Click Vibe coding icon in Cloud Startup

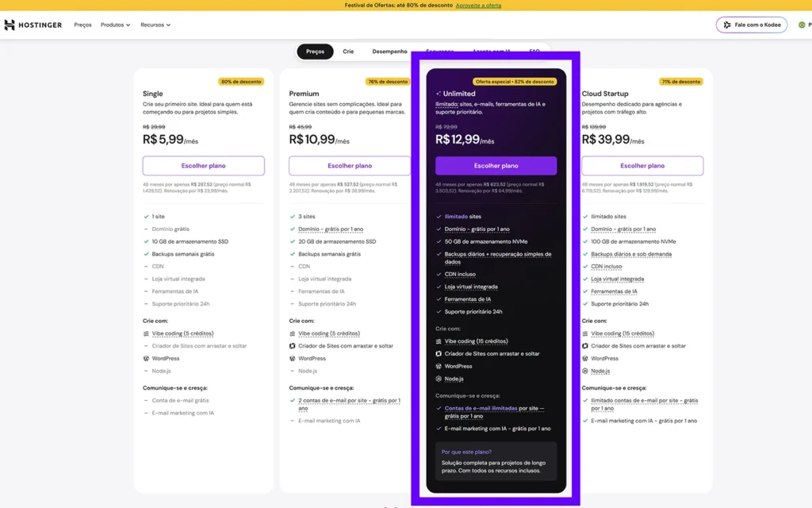585,333
